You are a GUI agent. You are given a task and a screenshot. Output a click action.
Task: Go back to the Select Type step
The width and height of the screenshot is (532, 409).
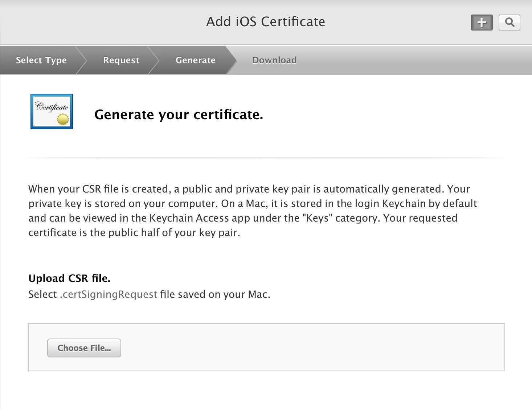pos(41,60)
